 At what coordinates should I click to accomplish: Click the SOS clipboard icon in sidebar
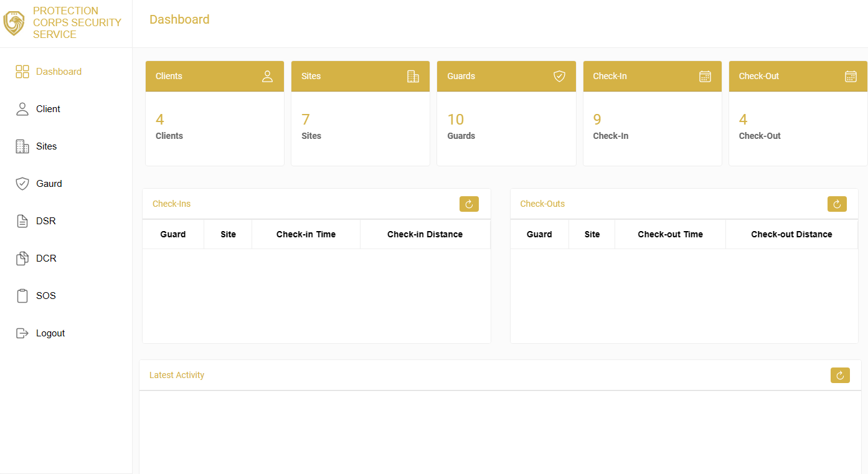pyautogui.click(x=22, y=296)
